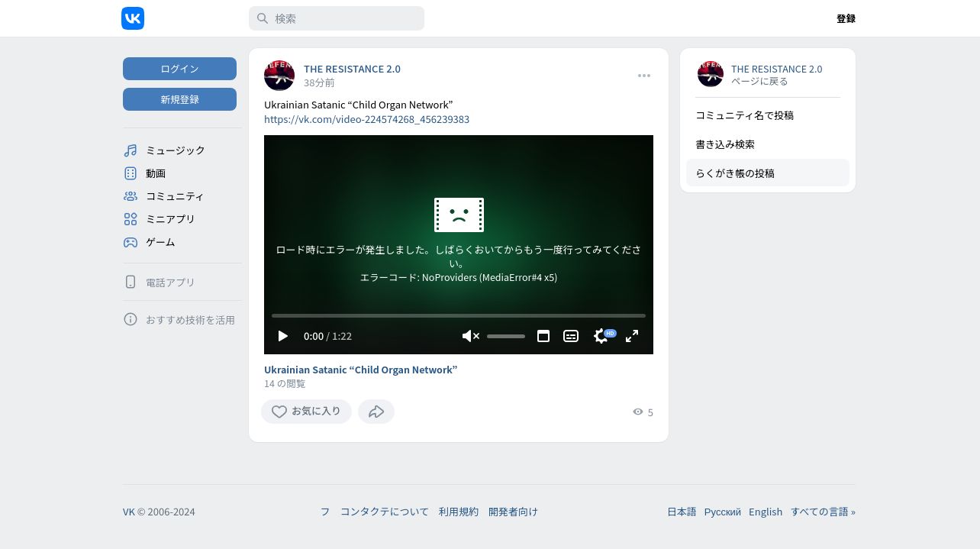
Task: Open 開発者向け footer link
Action: [513, 512]
